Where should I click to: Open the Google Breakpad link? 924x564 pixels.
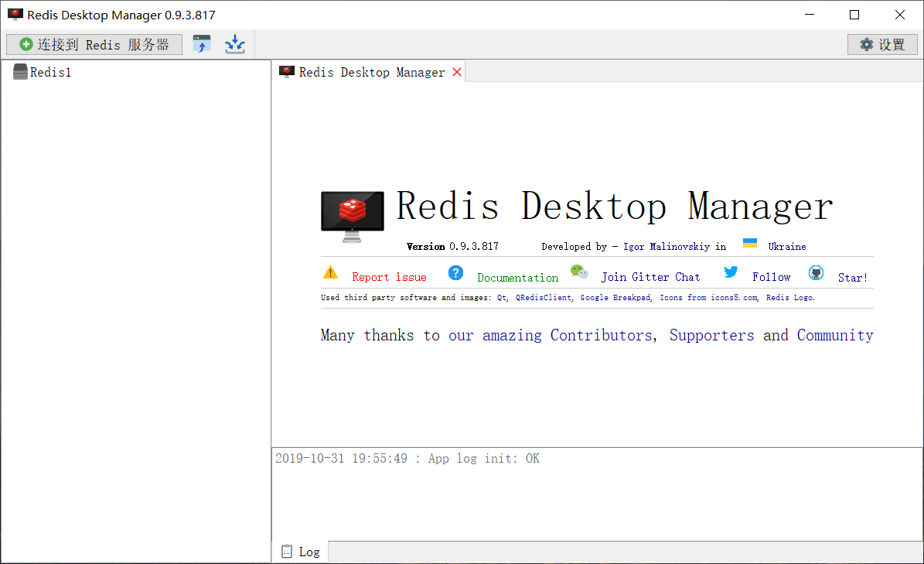point(615,298)
